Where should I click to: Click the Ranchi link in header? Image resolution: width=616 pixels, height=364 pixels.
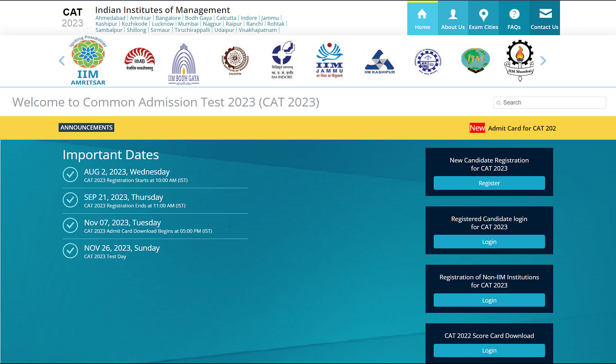[x=255, y=24]
